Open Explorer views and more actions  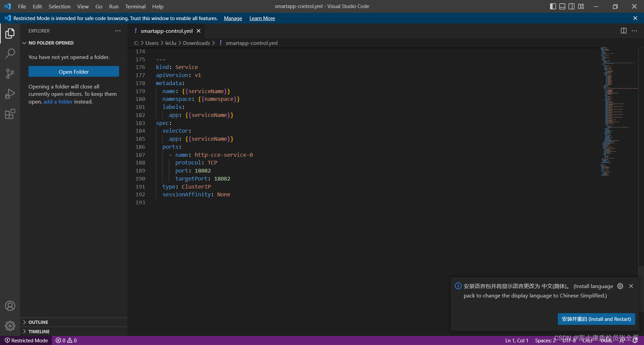pos(118,31)
